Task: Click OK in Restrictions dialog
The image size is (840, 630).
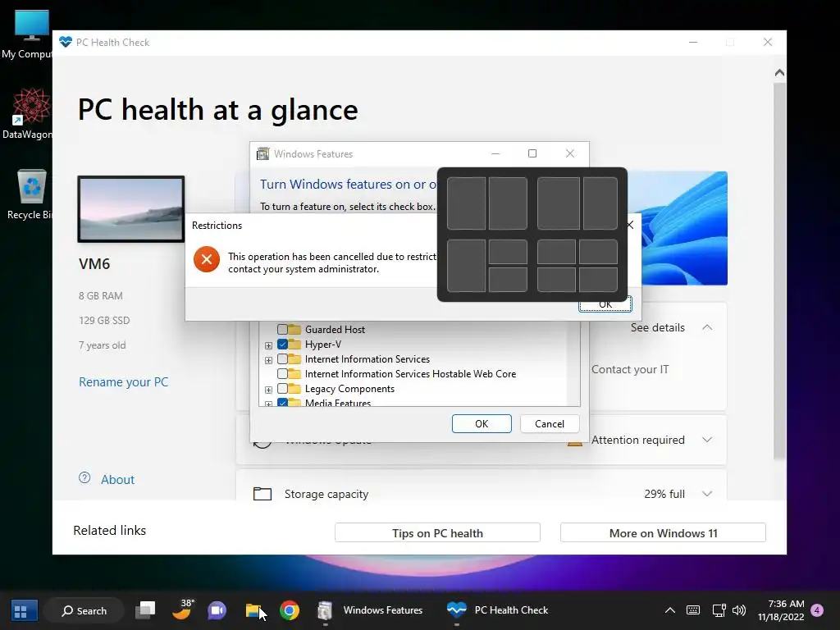Action: click(605, 306)
